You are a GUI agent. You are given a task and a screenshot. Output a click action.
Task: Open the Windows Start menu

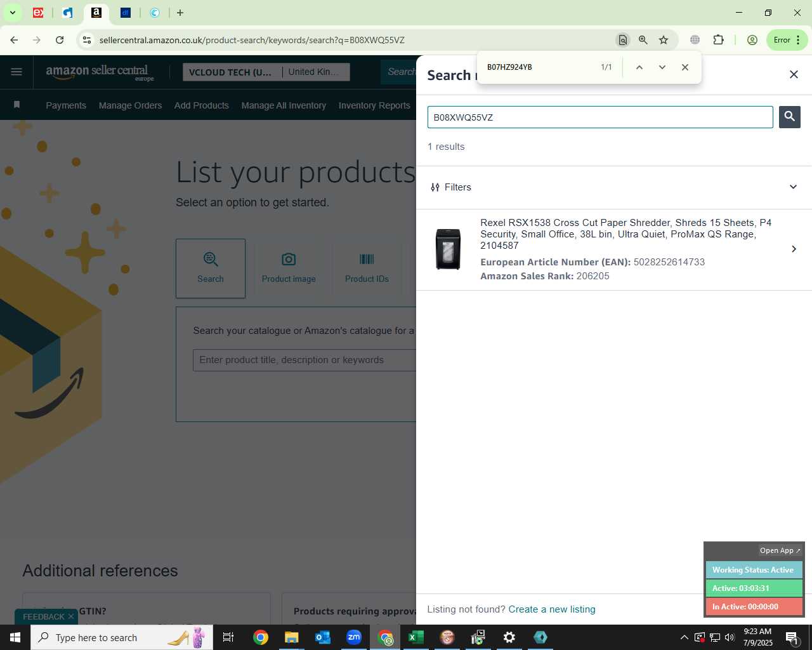[15, 637]
